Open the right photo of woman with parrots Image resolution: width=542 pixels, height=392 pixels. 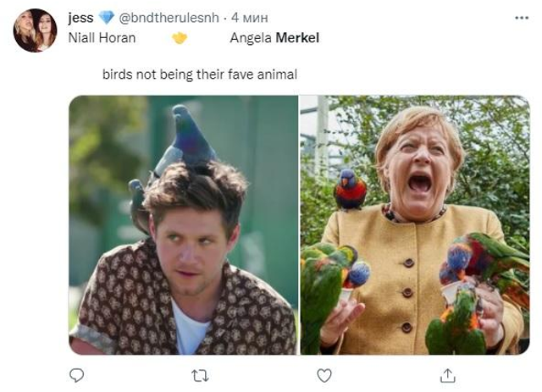[414, 224]
